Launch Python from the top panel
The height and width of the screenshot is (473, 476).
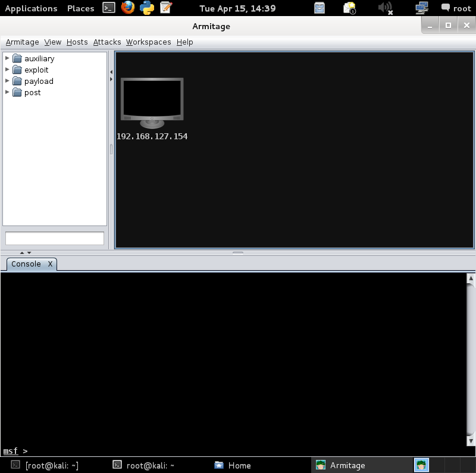[x=148, y=8]
